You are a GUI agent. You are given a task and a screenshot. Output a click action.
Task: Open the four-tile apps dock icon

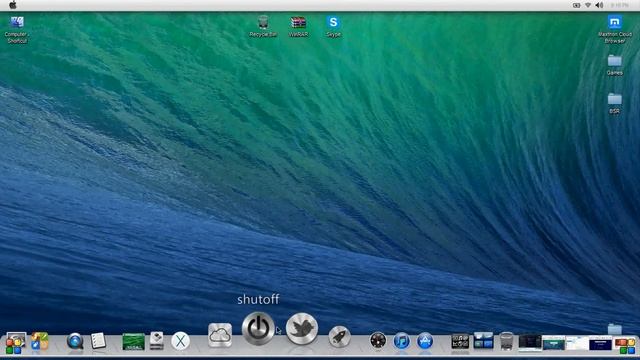click(40, 341)
